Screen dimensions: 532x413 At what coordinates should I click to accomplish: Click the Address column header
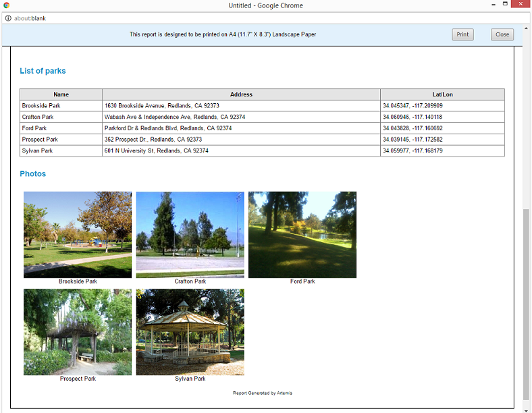click(x=241, y=94)
